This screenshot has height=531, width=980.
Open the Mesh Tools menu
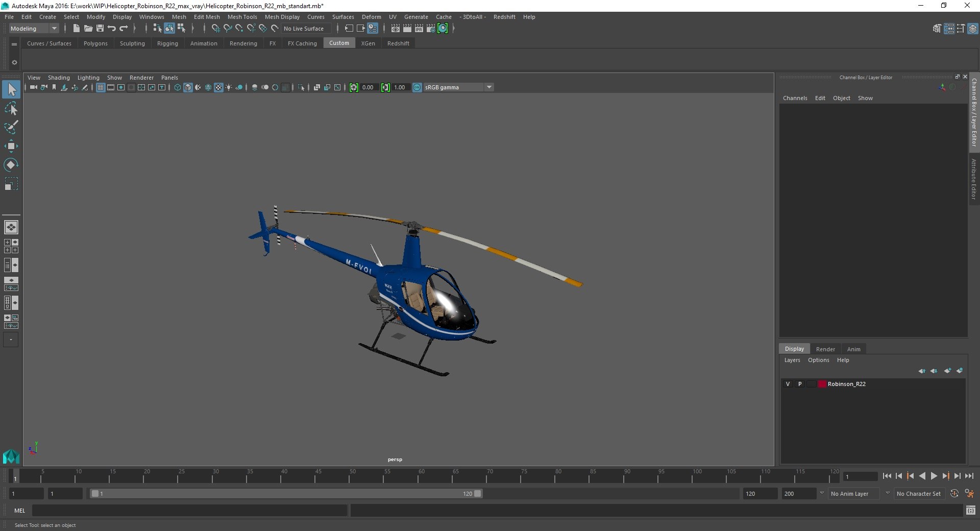click(x=242, y=17)
